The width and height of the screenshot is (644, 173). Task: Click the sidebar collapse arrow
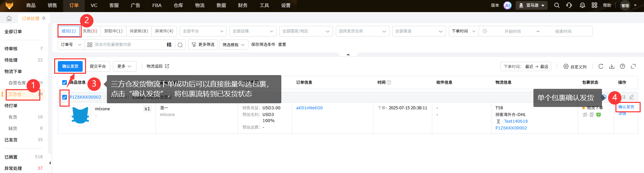50,163
